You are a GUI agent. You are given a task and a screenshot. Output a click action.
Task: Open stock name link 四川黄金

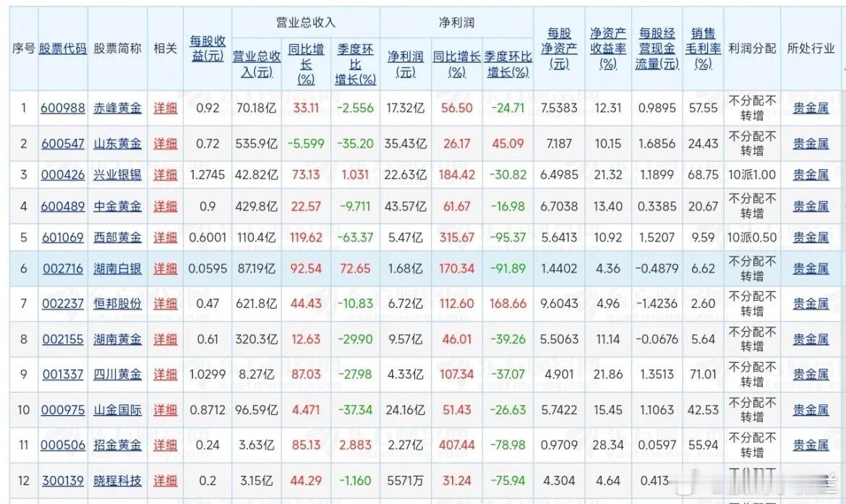(x=117, y=375)
